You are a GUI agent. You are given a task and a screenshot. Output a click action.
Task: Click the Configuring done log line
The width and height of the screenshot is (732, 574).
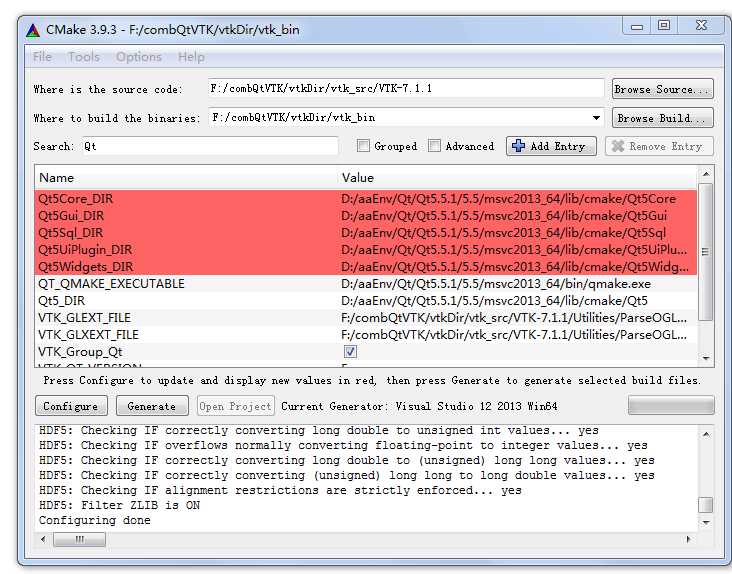(x=95, y=520)
